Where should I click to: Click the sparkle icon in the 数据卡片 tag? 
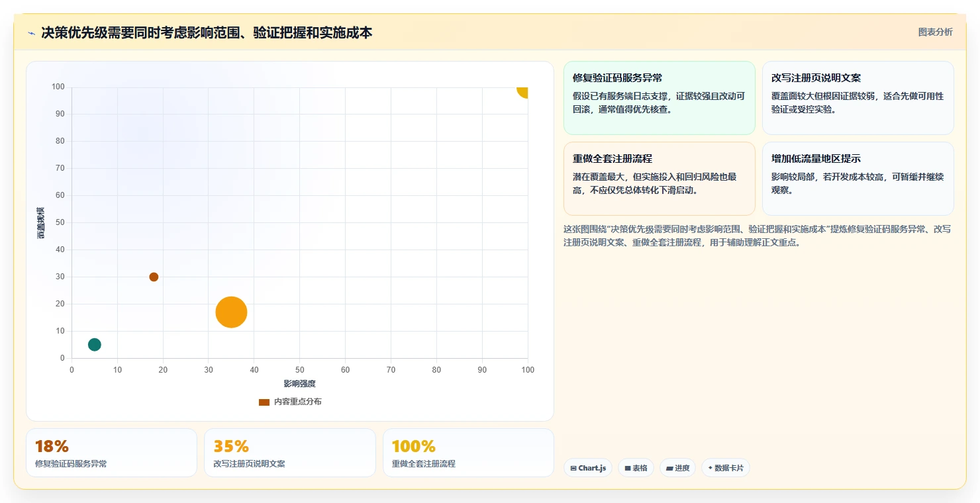[710, 468]
